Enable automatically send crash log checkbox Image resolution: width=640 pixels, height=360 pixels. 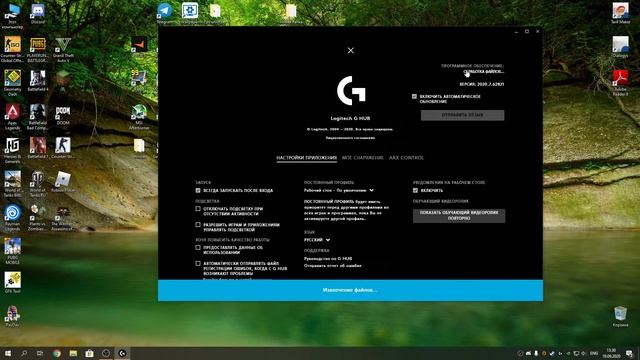pos(198,264)
